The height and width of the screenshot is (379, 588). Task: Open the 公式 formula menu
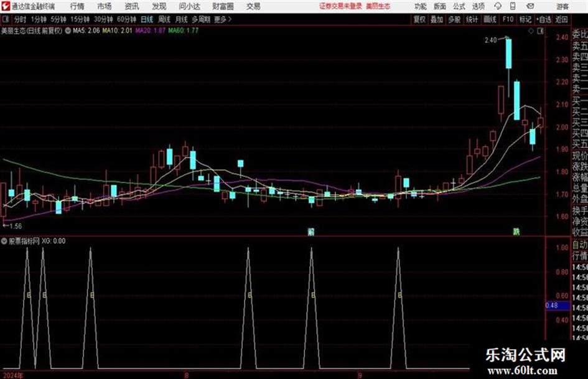tap(459, 6)
